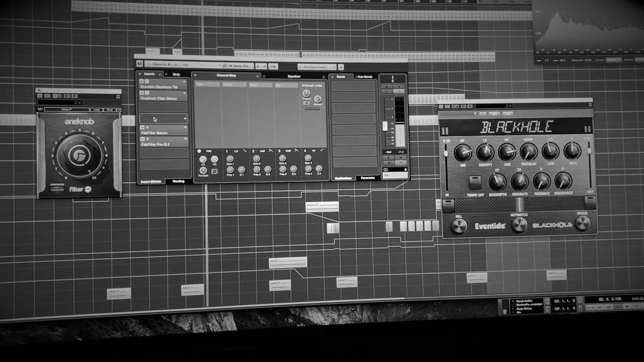Click the Pre Gain knob
The width and height of the screenshot is (644, 362).
(x=203, y=170)
